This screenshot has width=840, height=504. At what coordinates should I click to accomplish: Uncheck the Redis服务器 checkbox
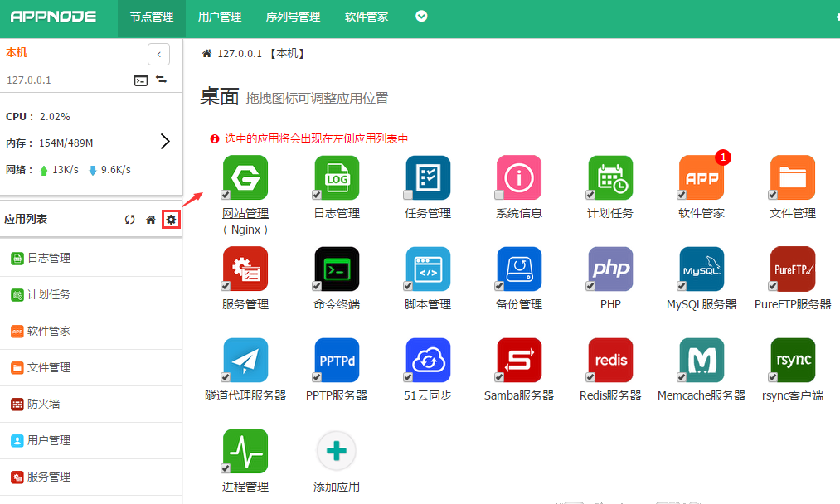[x=590, y=377]
